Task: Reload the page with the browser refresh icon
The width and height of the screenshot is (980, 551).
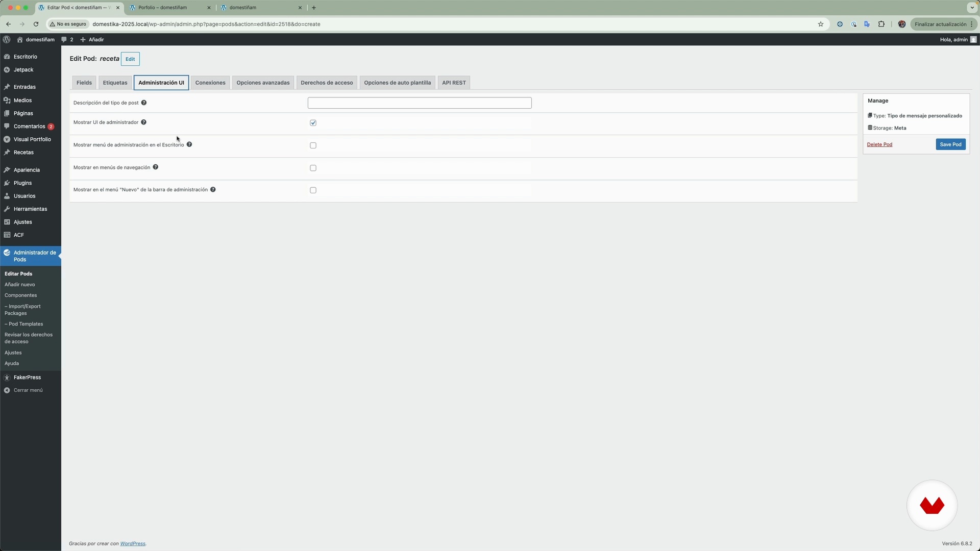Action: point(36,24)
